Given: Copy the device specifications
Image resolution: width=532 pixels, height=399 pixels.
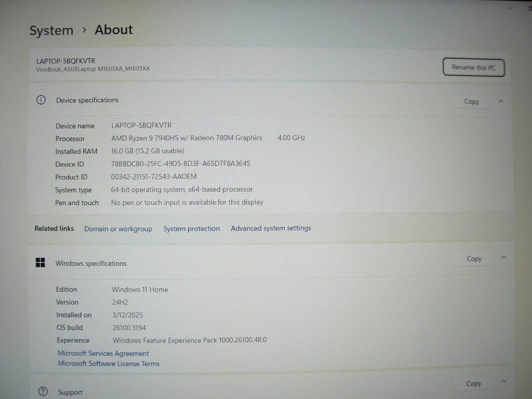Looking at the screenshot, I should (x=471, y=101).
